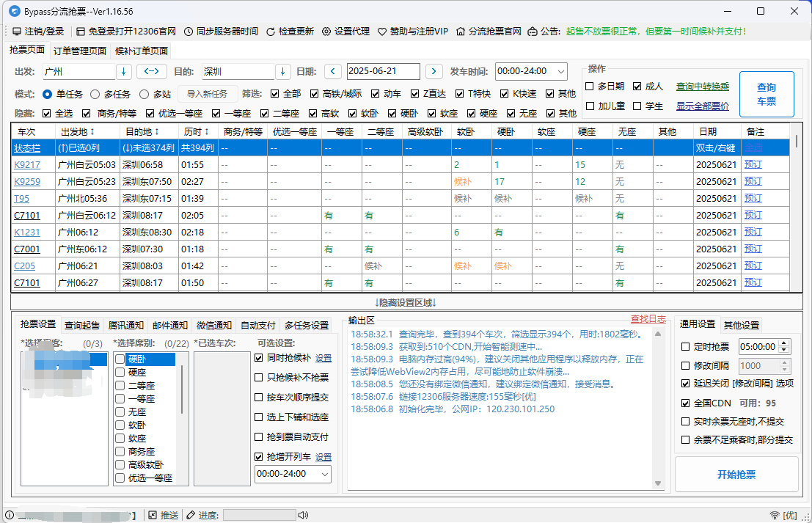Collapse the 隐藏设置区域 bar
Image resolution: width=812 pixels, height=523 pixels.
[x=406, y=302]
